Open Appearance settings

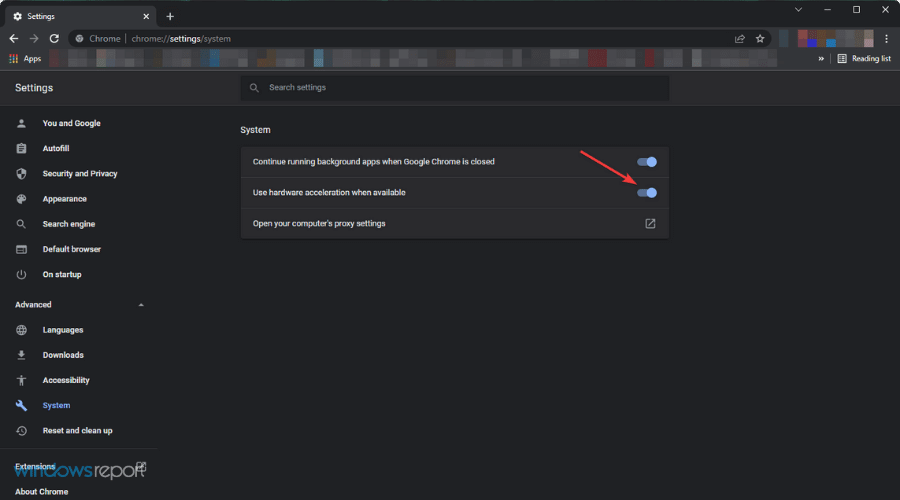pyautogui.click(x=64, y=199)
